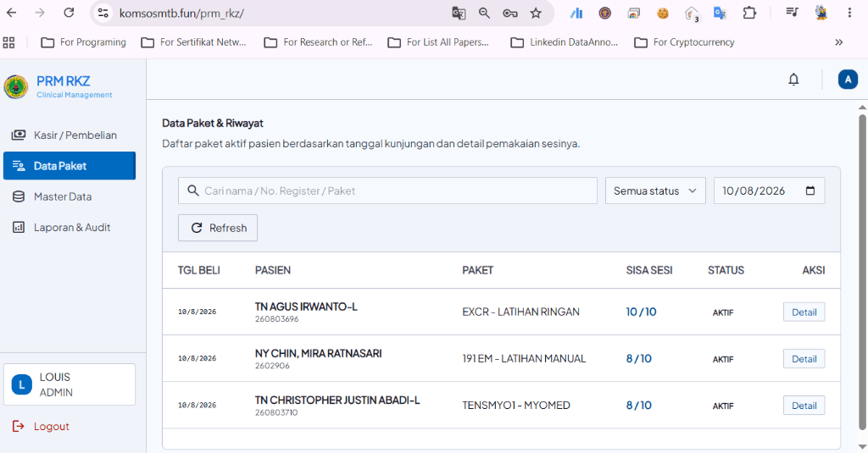Click the STATUS column header
The width and height of the screenshot is (868, 453).
726,270
